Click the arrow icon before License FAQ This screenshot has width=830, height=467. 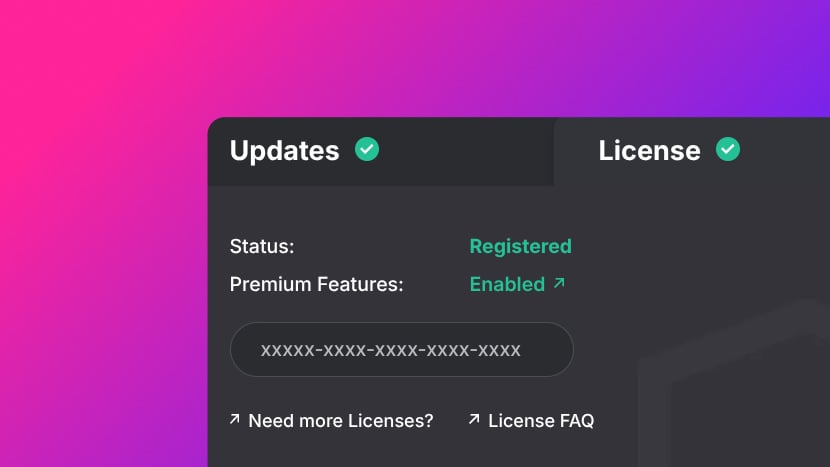(474, 420)
